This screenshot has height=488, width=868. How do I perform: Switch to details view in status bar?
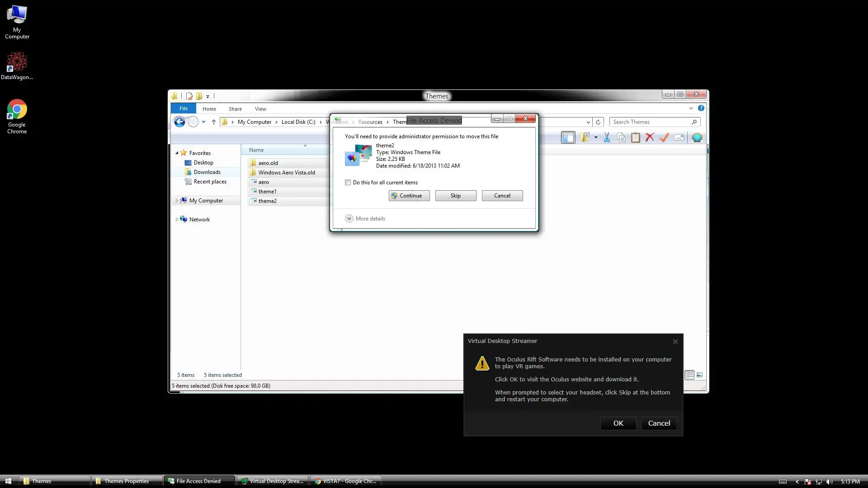click(689, 375)
